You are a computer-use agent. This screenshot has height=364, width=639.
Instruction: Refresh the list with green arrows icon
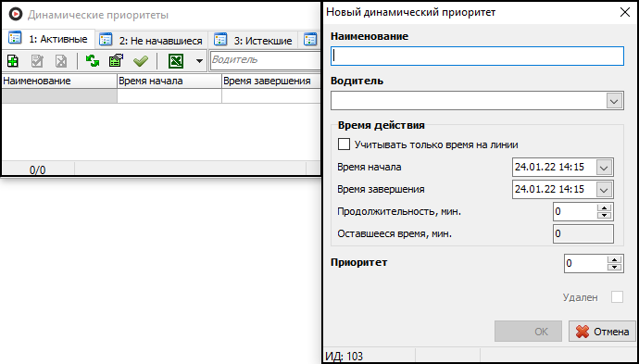click(x=93, y=61)
